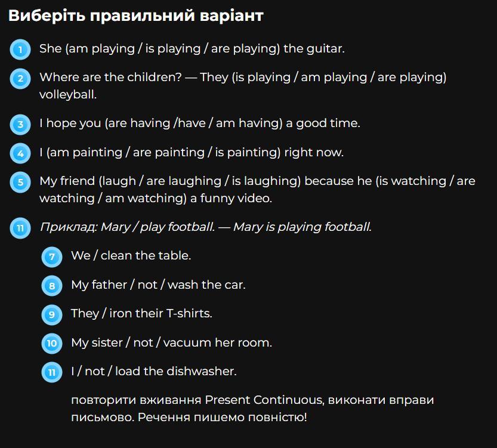Click the "We / clean the table." line

coord(131,255)
